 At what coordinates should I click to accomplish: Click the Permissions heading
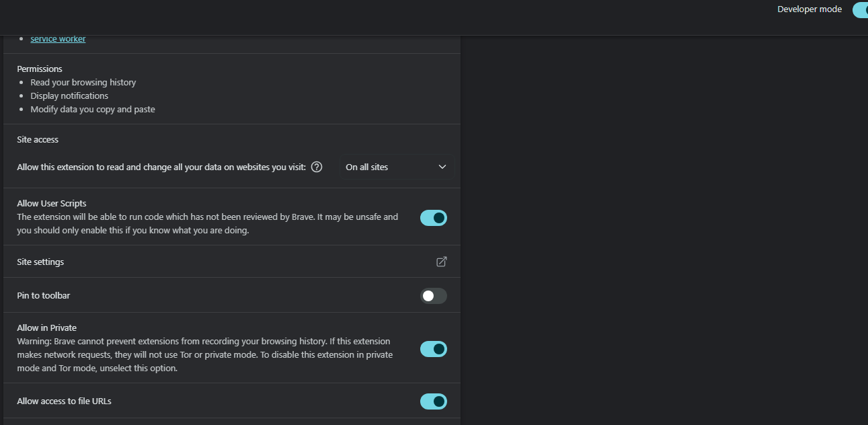[40, 69]
